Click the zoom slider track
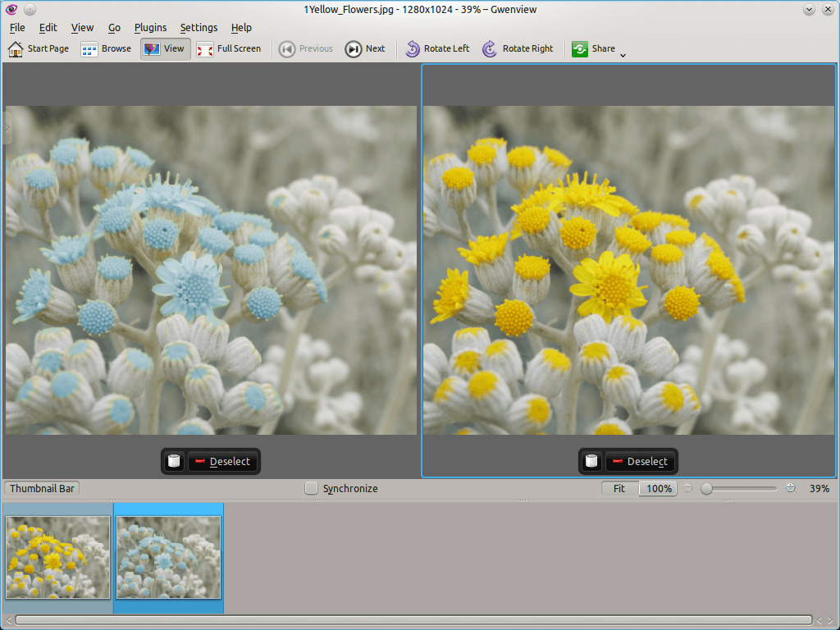Viewport: 840px width, 630px height. click(742, 488)
